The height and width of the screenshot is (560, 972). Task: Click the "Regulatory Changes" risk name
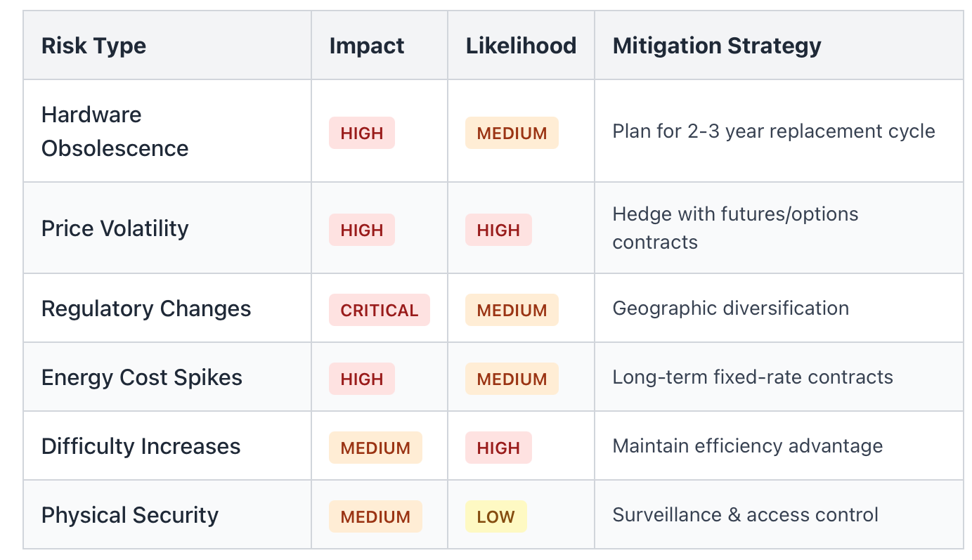[x=145, y=308]
